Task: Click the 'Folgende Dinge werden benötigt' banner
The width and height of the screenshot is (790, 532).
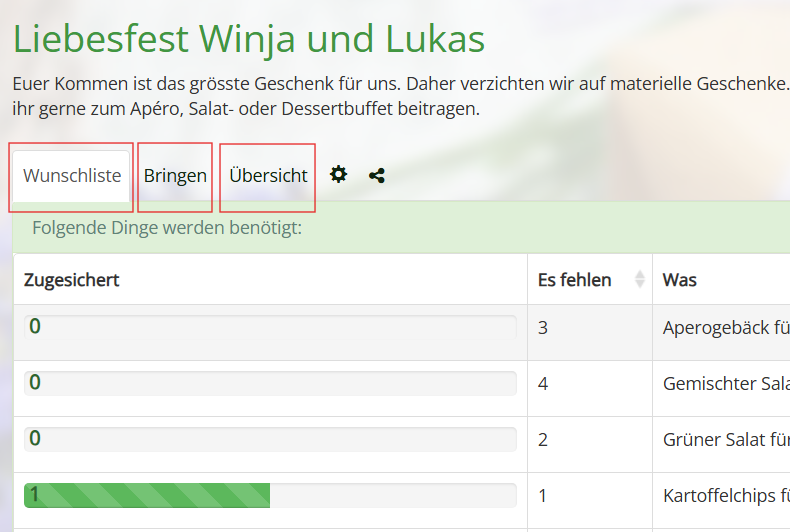Action: 167,228
